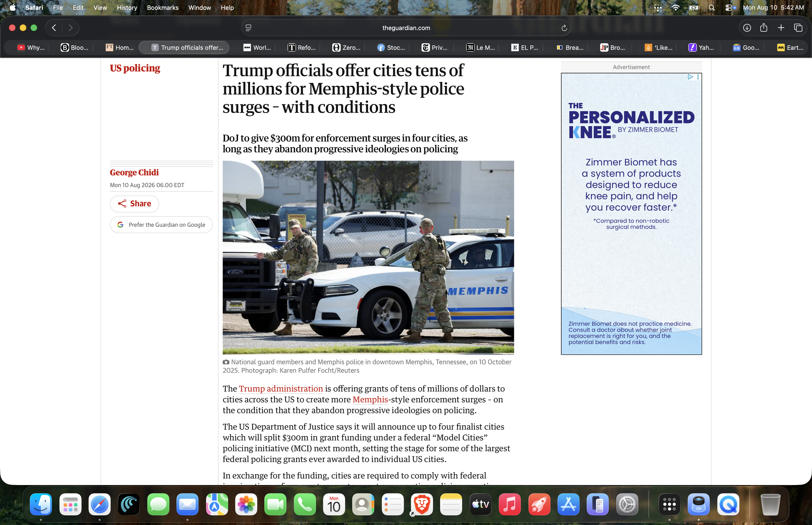Open Reminders from the Dock
The image size is (812, 525).
tap(393, 504)
